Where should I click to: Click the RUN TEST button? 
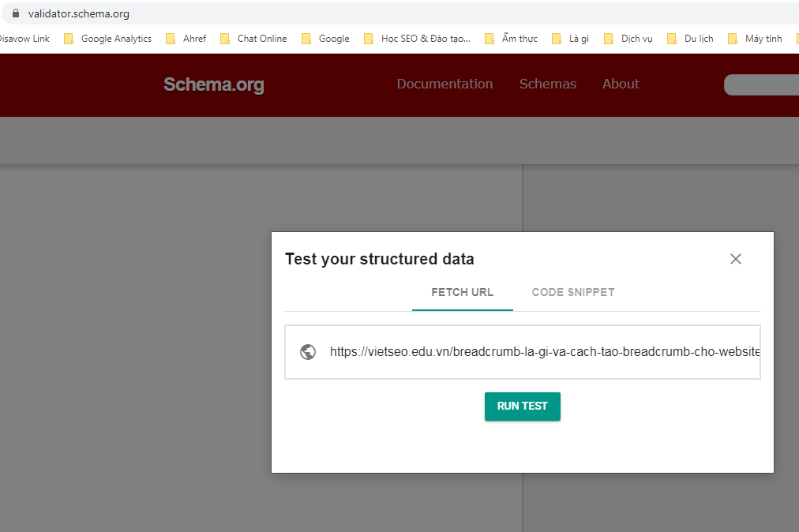(522, 406)
